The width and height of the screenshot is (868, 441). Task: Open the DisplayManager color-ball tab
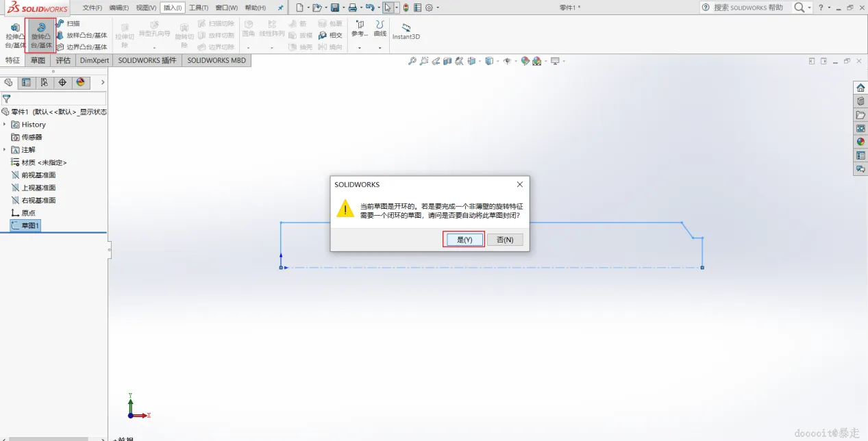click(x=80, y=82)
